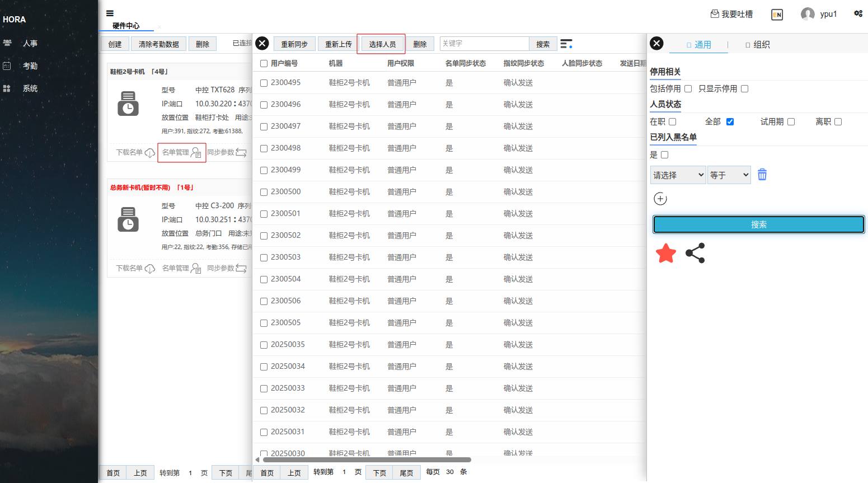Switch to the 组织 tab
The height and width of the screenshot is (483, 868).
pyautogui.click(x=758, y=45)
